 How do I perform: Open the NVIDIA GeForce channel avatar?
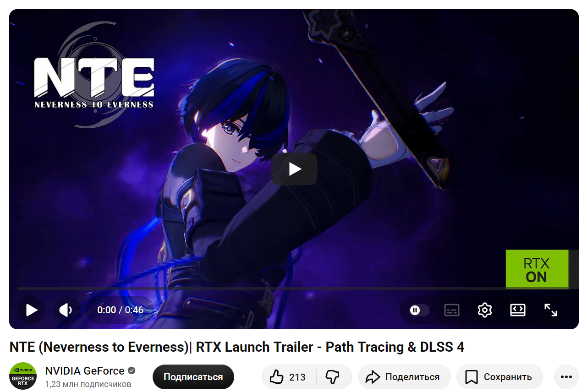point(23,376)
